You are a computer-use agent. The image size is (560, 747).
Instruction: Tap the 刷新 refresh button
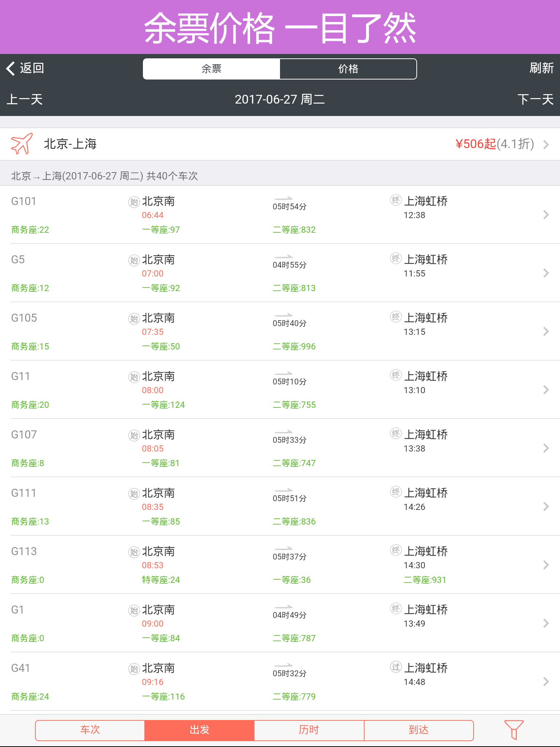point(541,68)
